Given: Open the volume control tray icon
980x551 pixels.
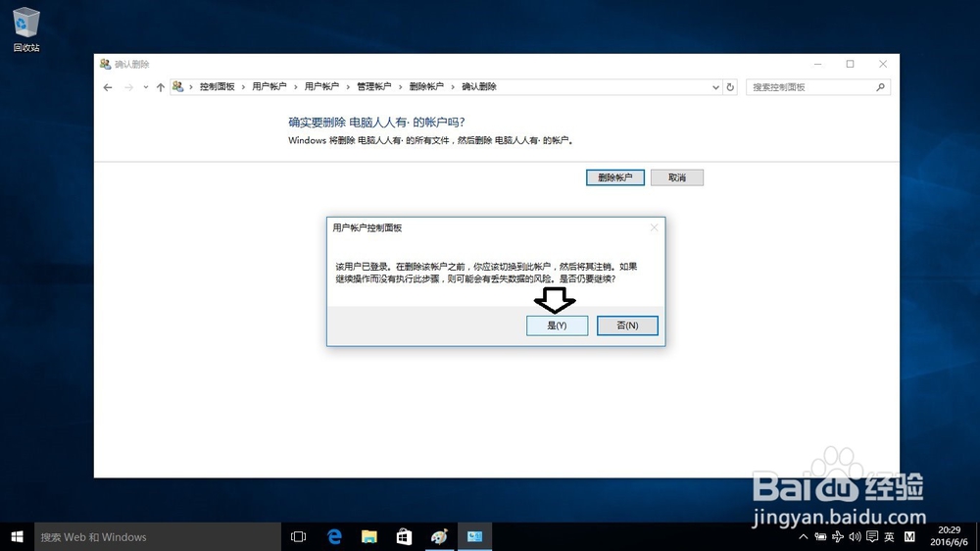Looking at the screenshot, I should point(855,536).
